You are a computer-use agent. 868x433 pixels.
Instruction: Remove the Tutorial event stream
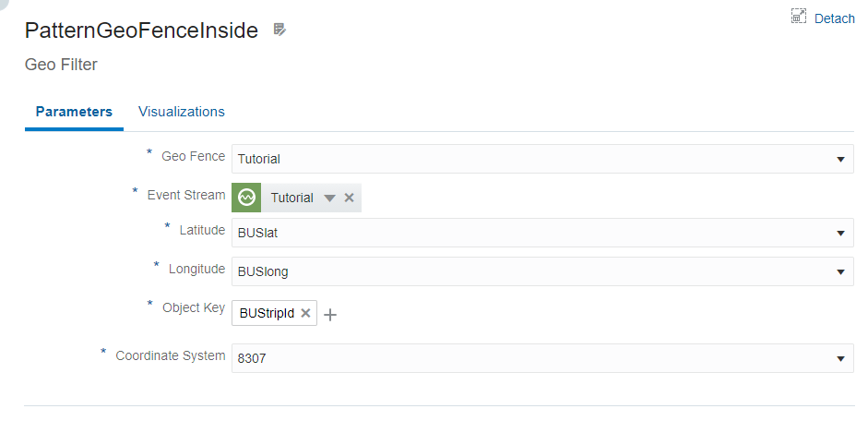(x=350, y=198)
